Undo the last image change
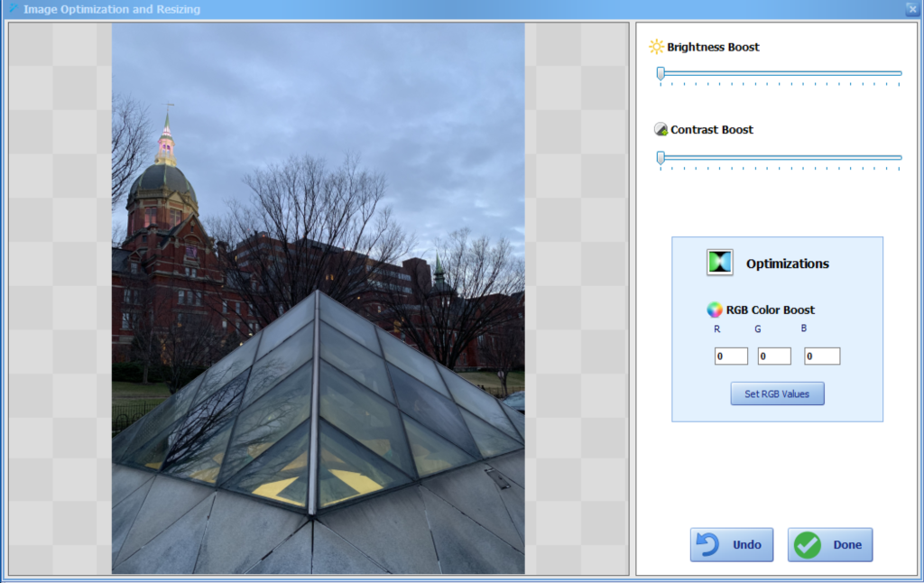The image size is (924, 583). [731, 545]
